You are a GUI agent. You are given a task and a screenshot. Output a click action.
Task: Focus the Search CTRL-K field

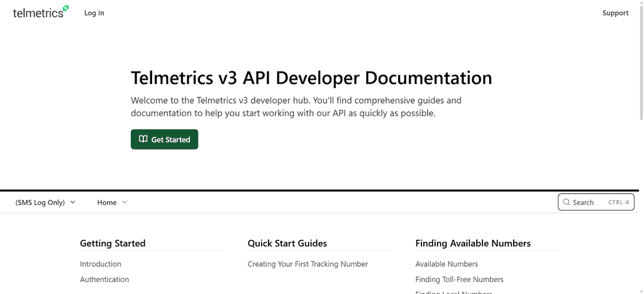[x=596, y=202]
